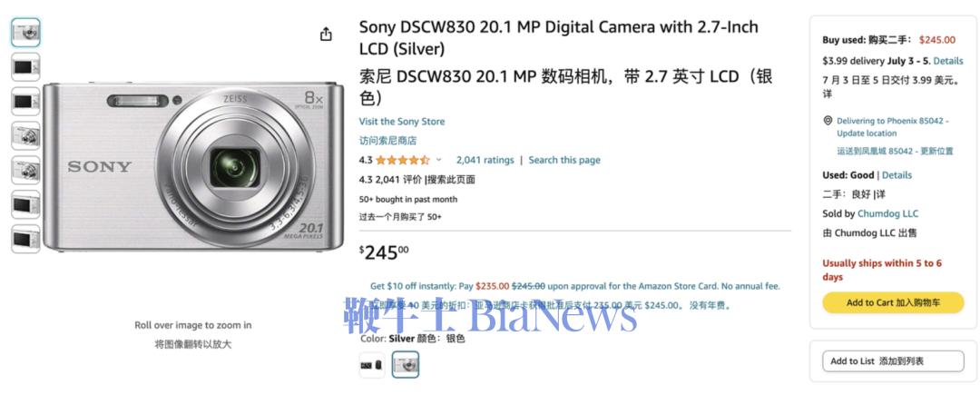
Task: Choose the black color swatch
Action: 372,365
